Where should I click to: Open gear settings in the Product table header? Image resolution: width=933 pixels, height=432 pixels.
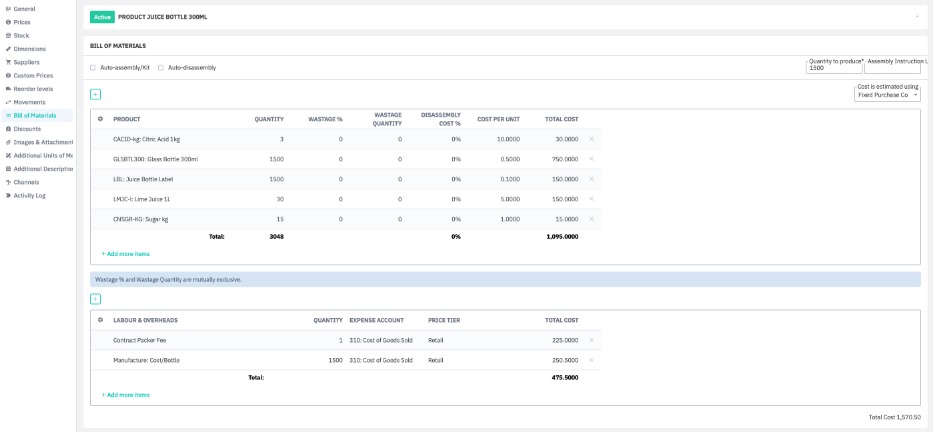[100, 119]
